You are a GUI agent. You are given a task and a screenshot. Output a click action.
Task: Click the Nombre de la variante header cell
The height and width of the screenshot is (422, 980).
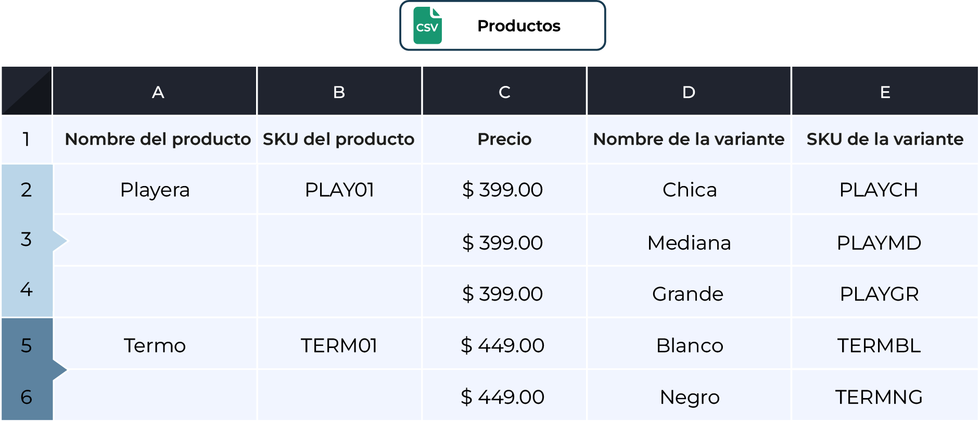689,139
